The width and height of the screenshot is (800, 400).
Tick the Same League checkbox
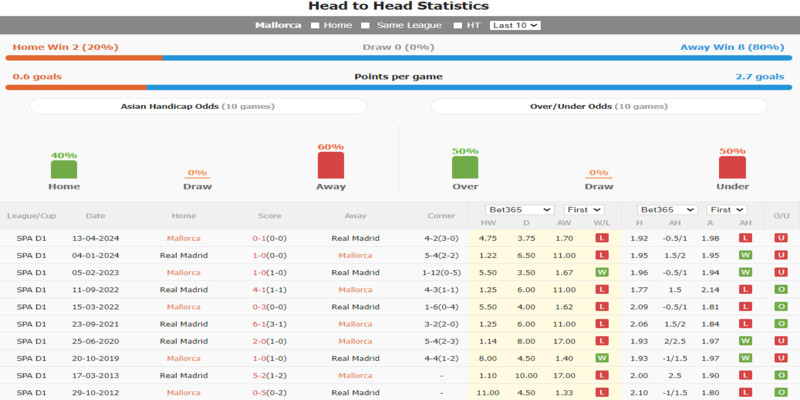[x=365, y=25]
